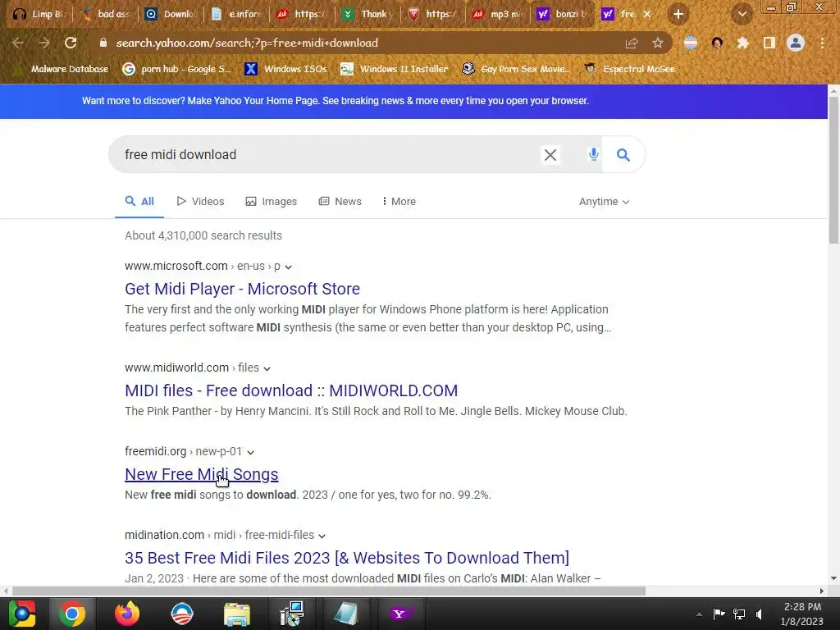Select the Images results tab
The image size is (840, 630).
tap(271, 202)
